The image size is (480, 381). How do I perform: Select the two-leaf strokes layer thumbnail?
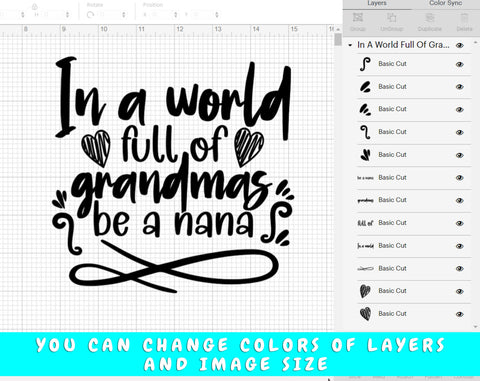click(365, 87)
